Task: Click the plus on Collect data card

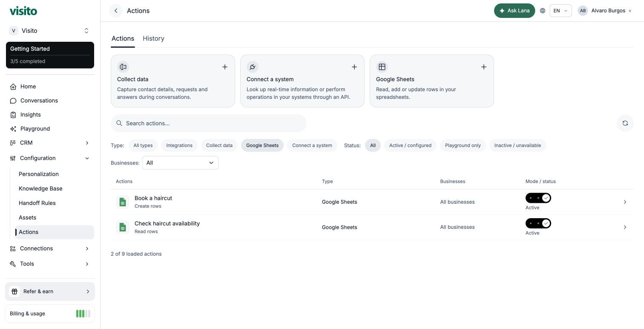Action: (x=225, y=67)
